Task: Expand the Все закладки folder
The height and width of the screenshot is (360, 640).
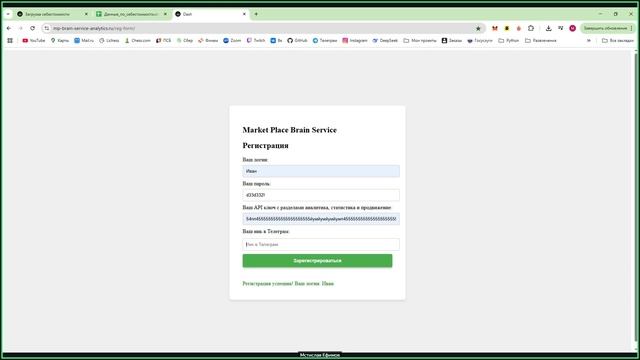Action: (x=618, y=40)
